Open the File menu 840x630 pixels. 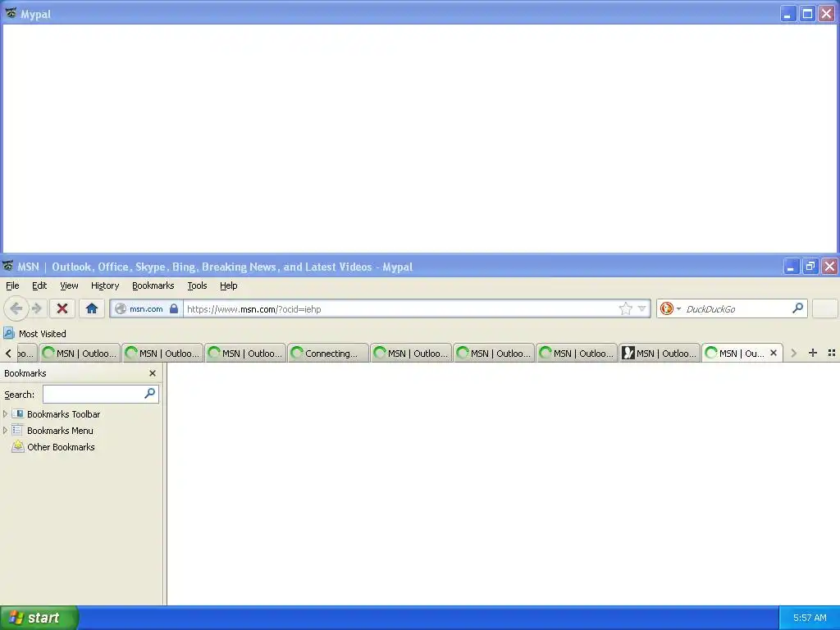pos(12,285)
